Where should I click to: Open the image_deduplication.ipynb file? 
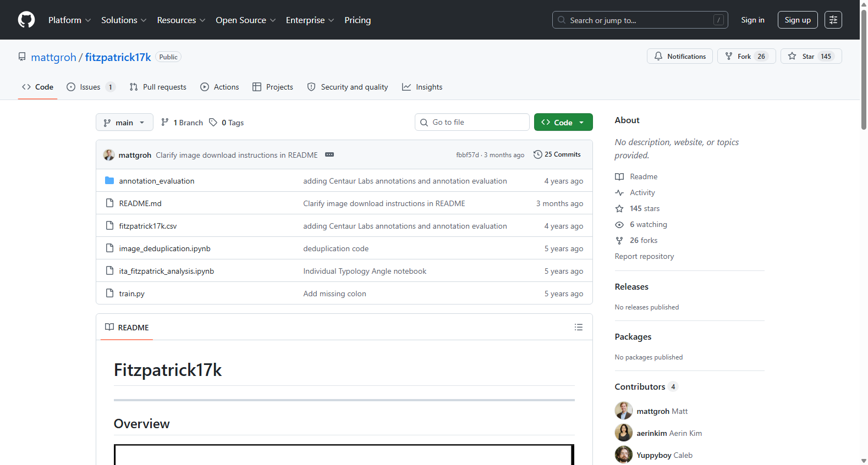click(165, 248)
